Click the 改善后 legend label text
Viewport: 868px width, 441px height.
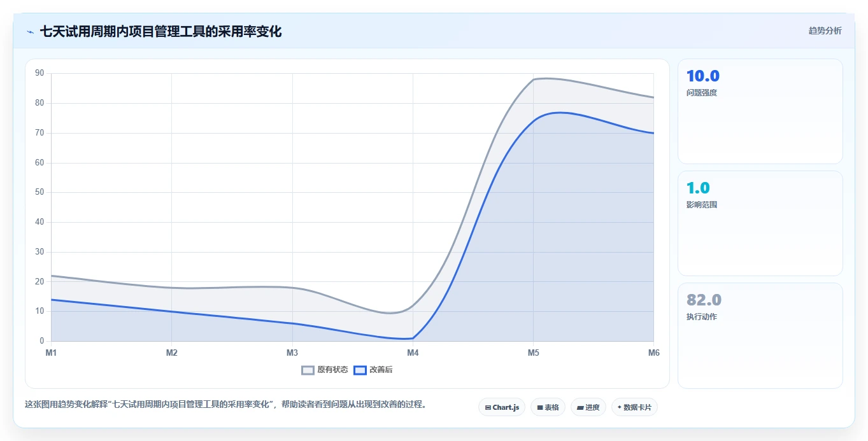(x=381, y=370)
